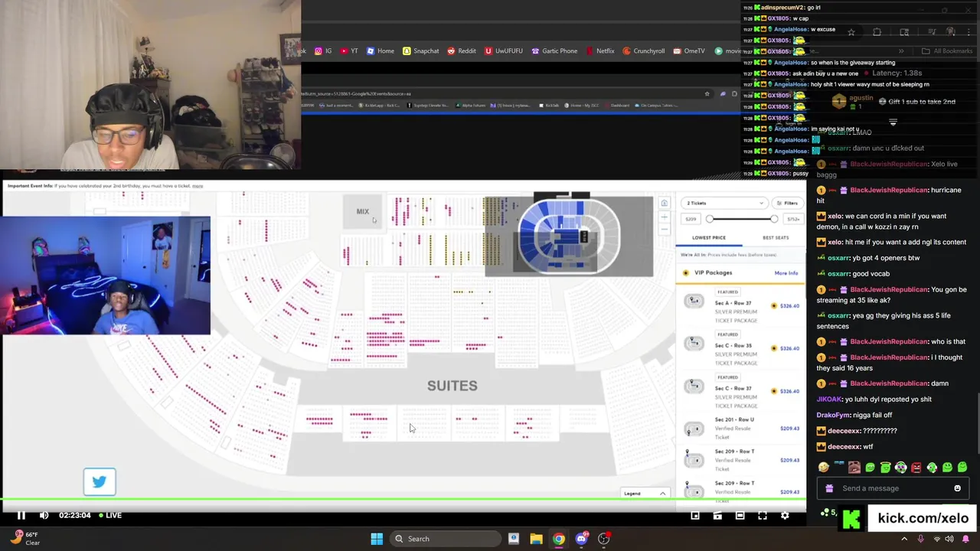980x551 pixels.
Task: Open the Crunchyroll bookmark
Action: point(644,51)
